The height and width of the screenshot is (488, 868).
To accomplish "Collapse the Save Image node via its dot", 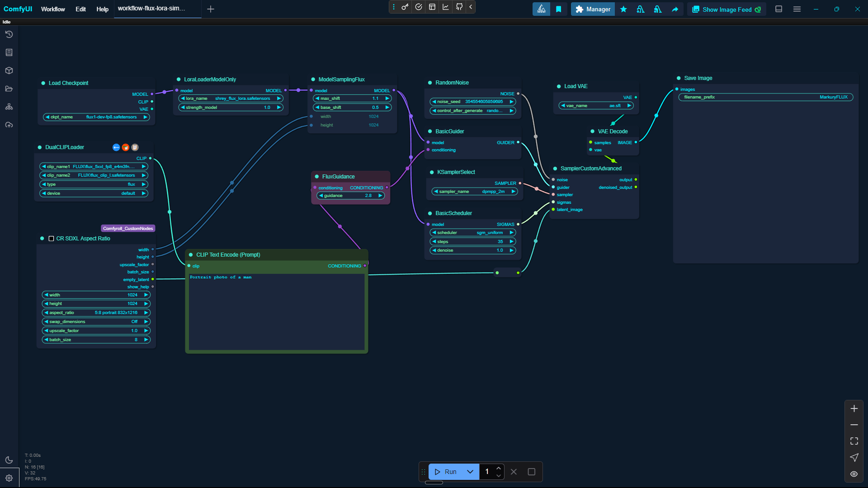I will click(x=679, y=78).
